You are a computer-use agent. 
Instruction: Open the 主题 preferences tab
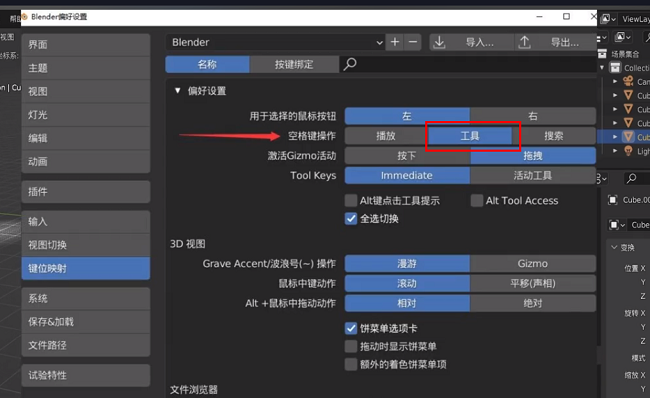click(86, 68)
